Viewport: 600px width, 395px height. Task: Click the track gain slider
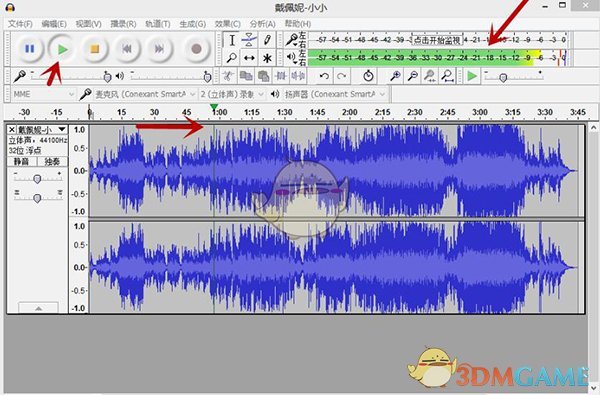(x=37, y=179)
